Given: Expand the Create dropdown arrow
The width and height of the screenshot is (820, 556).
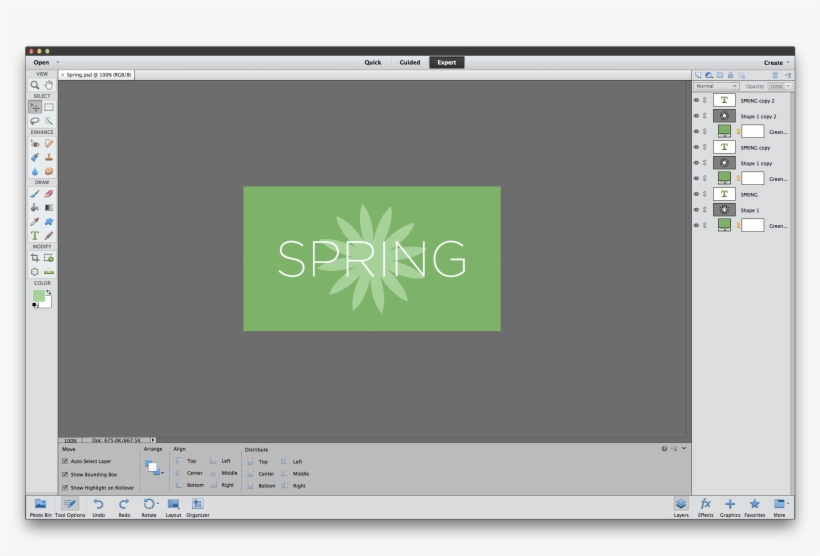Looking at the screenshot, I should point(788,62).
